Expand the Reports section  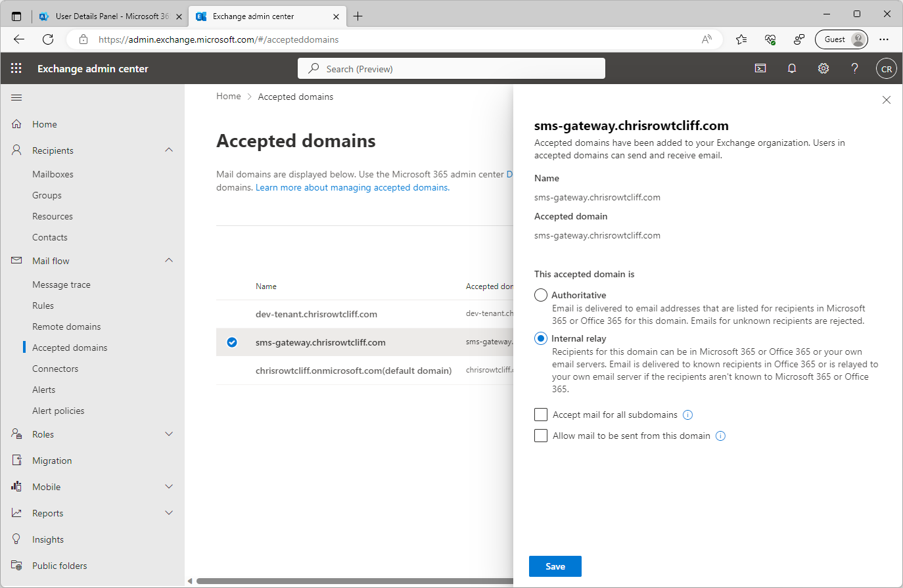click(x=169, y=512)
